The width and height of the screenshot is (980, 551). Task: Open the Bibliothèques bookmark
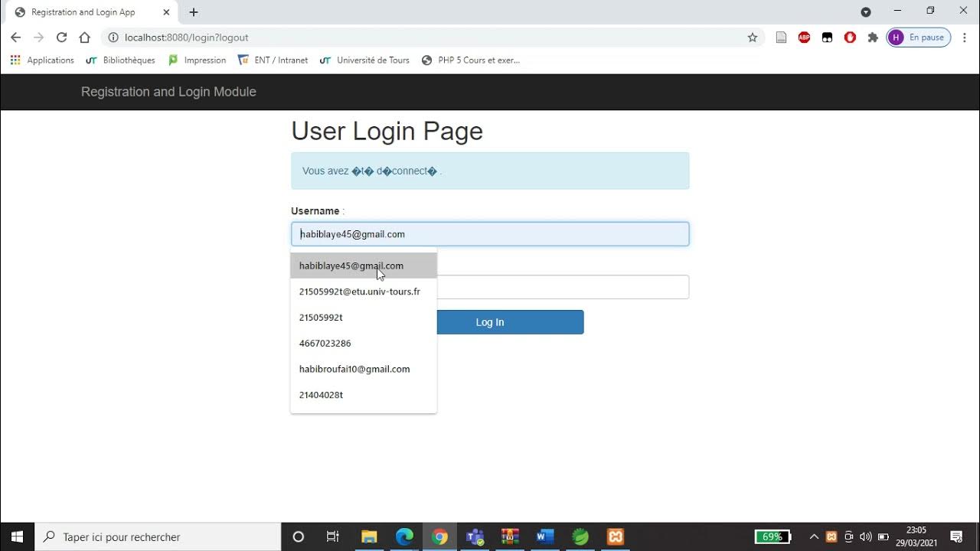coord(120,60)
